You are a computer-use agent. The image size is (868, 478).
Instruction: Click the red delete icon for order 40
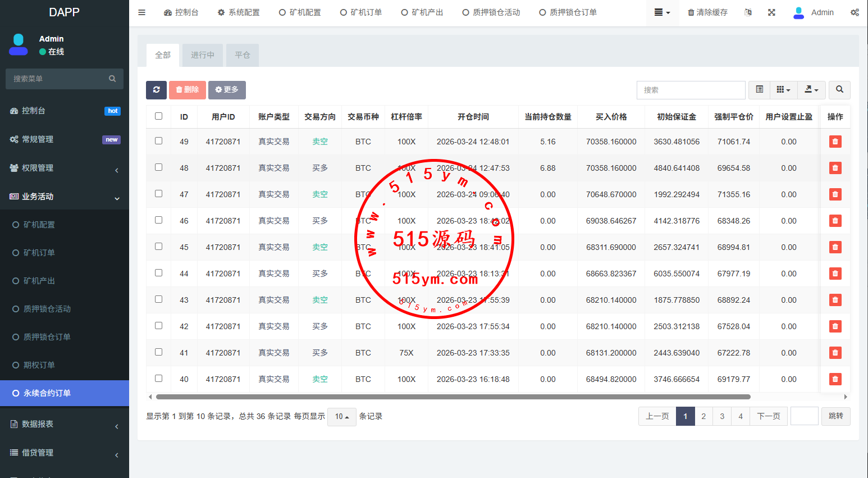point(835,379)
